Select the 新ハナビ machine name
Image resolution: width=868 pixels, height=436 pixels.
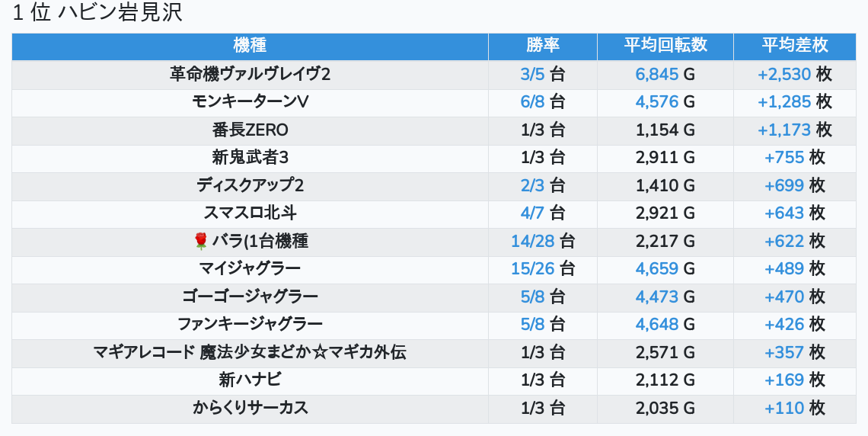coord(250,380)
